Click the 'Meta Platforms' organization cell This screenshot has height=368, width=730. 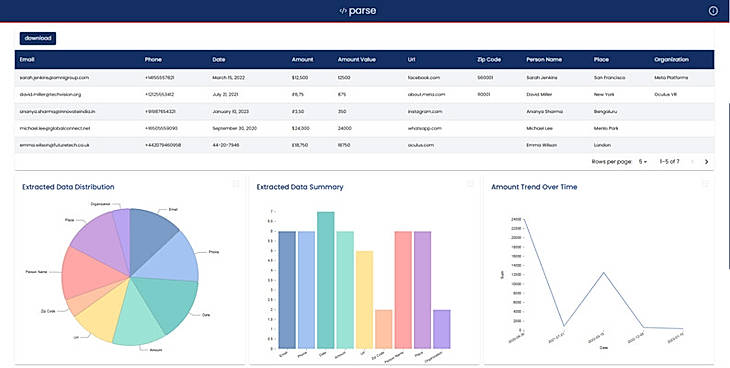[x=671, y=78]
